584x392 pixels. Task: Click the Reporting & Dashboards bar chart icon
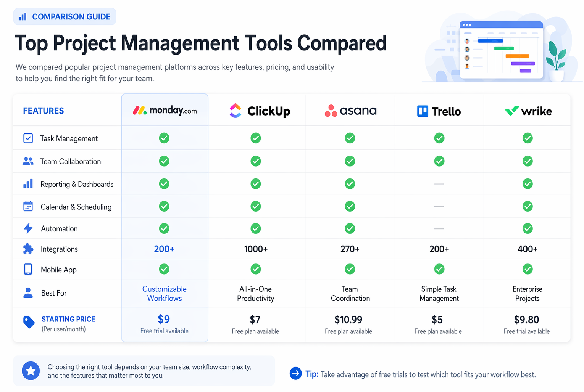[28, 184]
